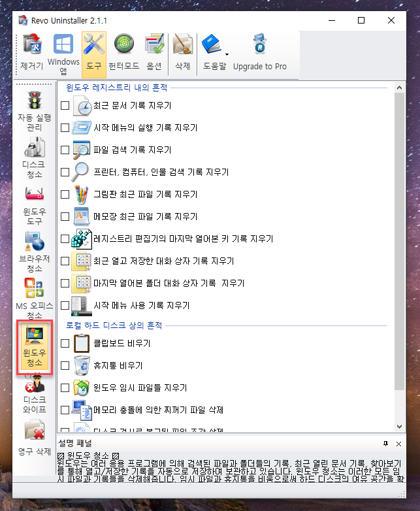Click the 최근 문서 clock icon
Screen dimensions: 420x511
82,106
